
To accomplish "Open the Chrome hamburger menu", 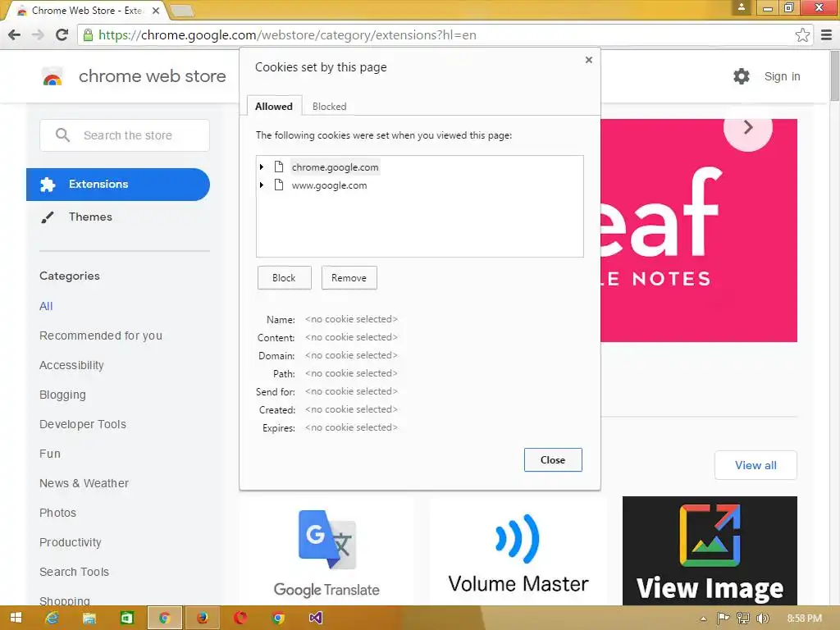I will [826, 34].
